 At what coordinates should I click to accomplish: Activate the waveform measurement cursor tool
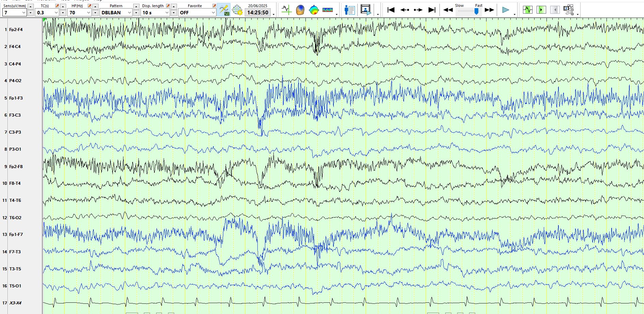(x=286, y=10)
